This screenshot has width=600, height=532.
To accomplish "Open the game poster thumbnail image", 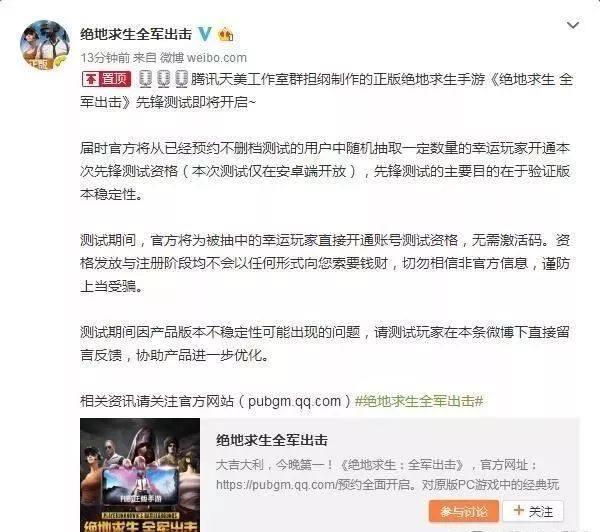I will coord(140,475).
